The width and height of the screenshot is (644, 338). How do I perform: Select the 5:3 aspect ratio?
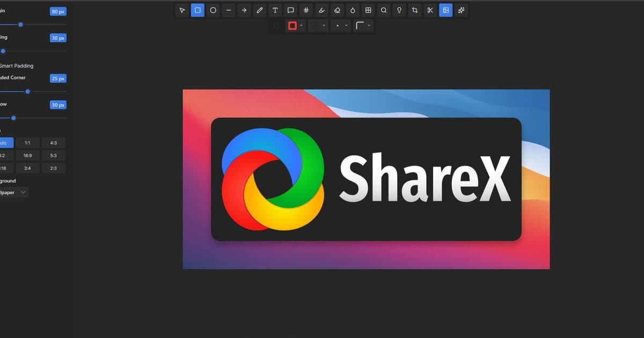54,156
